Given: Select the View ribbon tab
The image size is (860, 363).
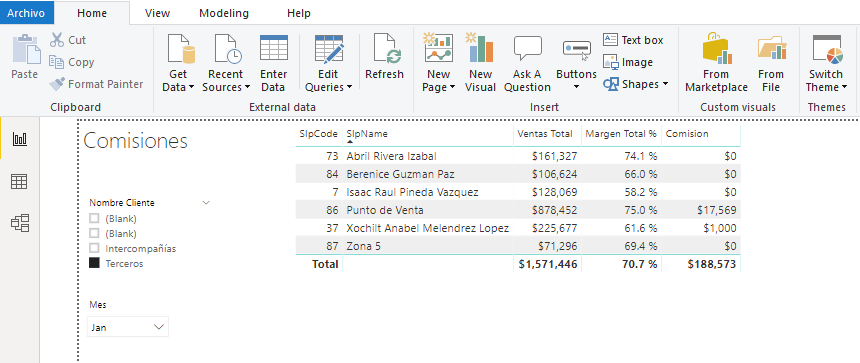Looking at the screenshot, I should [x=157, y=13].
